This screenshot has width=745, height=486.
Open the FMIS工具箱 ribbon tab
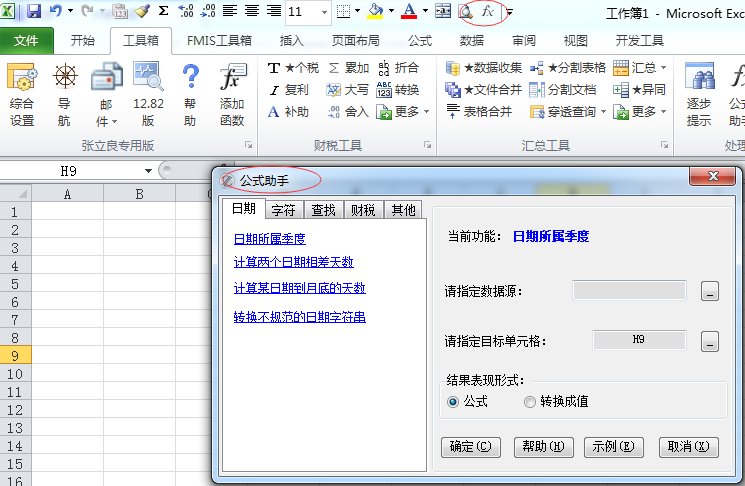click(219, 41)
